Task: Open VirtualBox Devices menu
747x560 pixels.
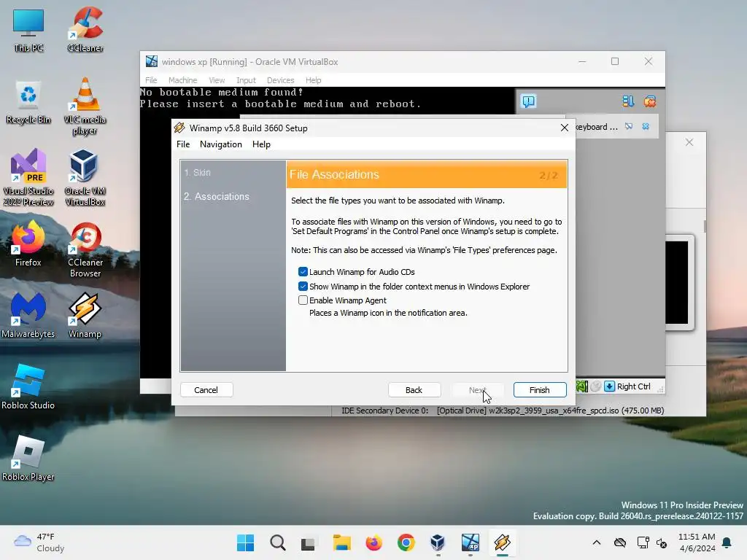Action: pyautogui.click(x=281, y=80)
